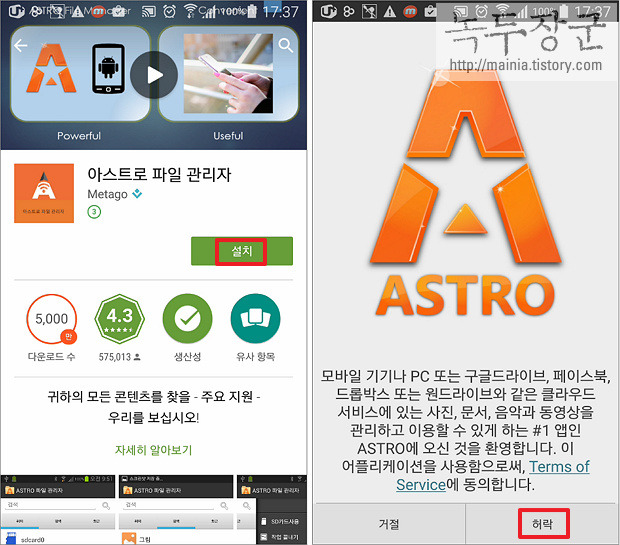
Task: Tap the 5,000 downloads badge
Action: click(51, 319)
